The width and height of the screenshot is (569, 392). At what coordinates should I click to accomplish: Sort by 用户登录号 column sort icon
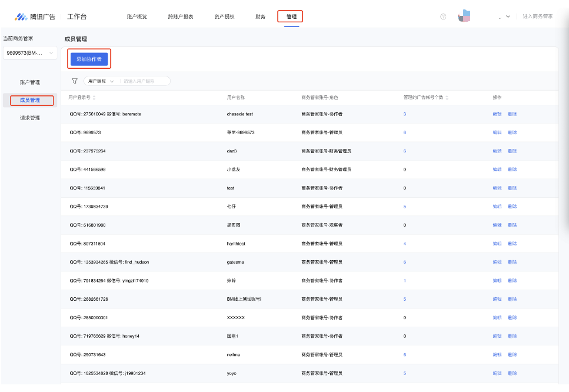click(x=94, y=98)
